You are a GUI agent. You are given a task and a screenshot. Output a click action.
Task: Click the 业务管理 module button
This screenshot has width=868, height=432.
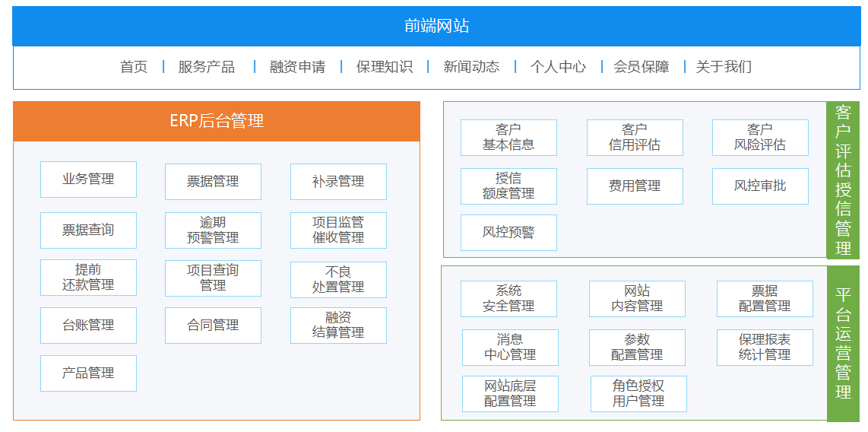coord(88,179)
